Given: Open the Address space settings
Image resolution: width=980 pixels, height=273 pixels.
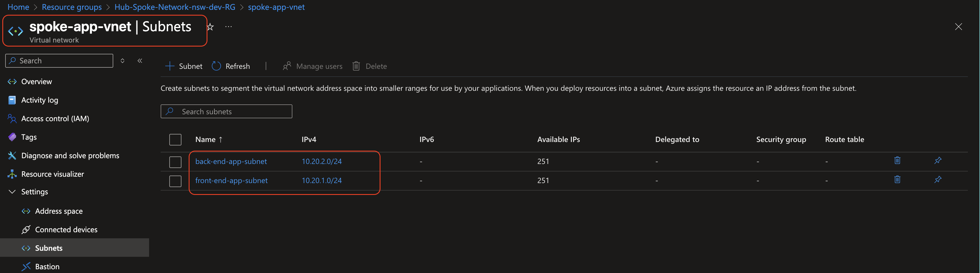Looking at the screenshot, I should [59, 211].
